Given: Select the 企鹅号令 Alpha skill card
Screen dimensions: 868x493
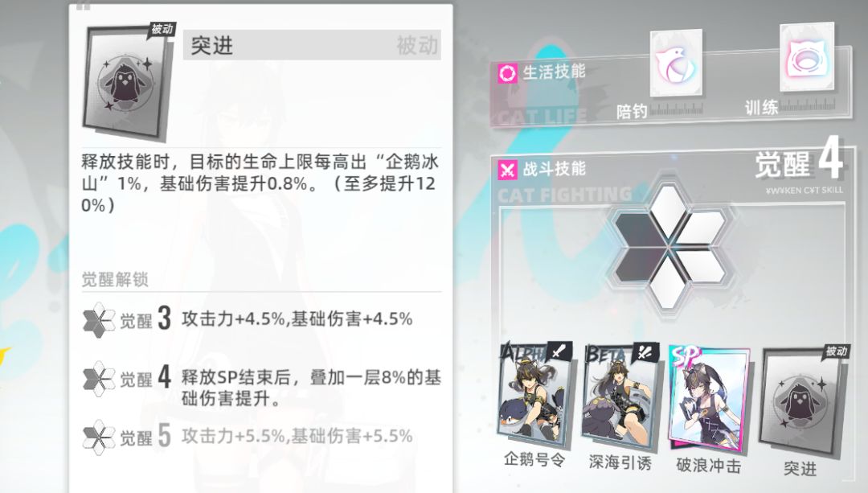Looking at the screenshot, I should point(536,394).
